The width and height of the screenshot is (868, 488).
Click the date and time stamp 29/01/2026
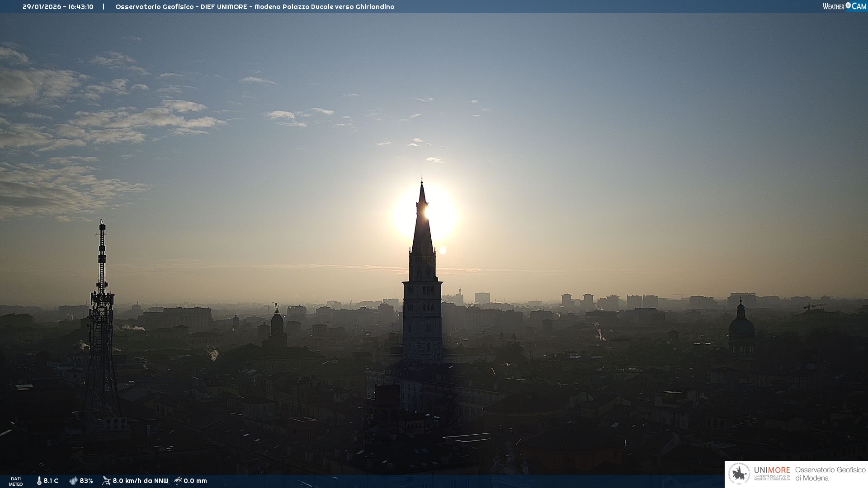point(58,7)
